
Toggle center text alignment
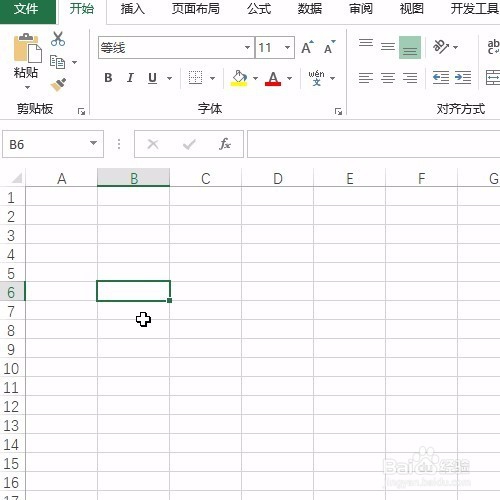[388, 78]
